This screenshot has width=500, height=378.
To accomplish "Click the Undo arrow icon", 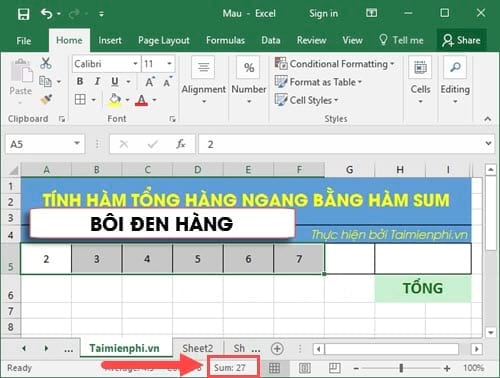I will [46, 14].
